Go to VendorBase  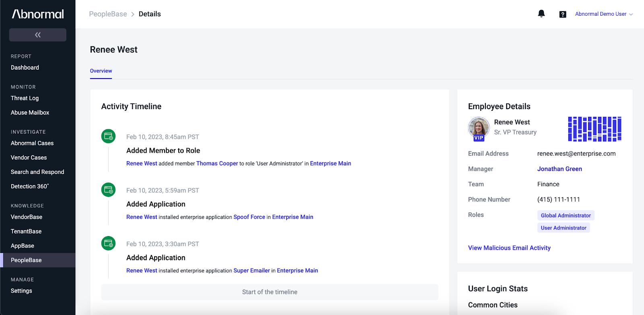point(27,217)
